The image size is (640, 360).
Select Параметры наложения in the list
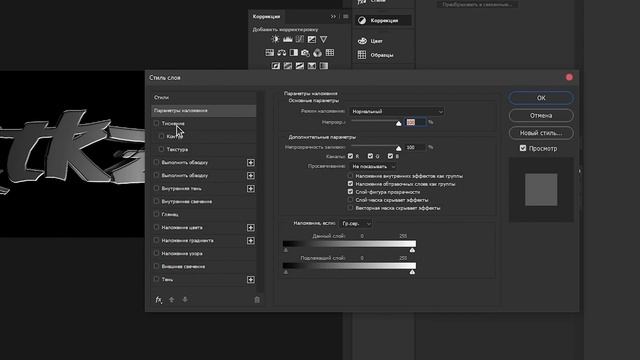click(204, 110)
